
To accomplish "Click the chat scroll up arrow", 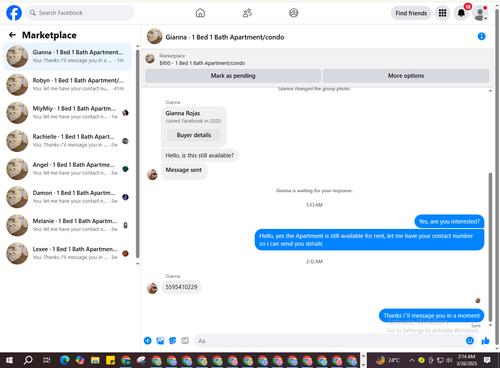I will tap(490, 91).
